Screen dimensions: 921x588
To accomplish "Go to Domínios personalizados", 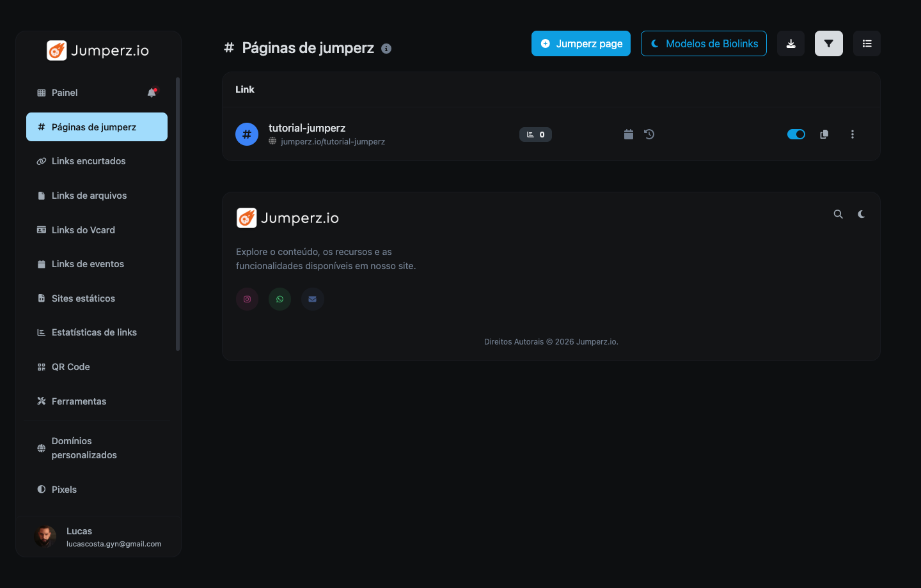I will 97,448.
